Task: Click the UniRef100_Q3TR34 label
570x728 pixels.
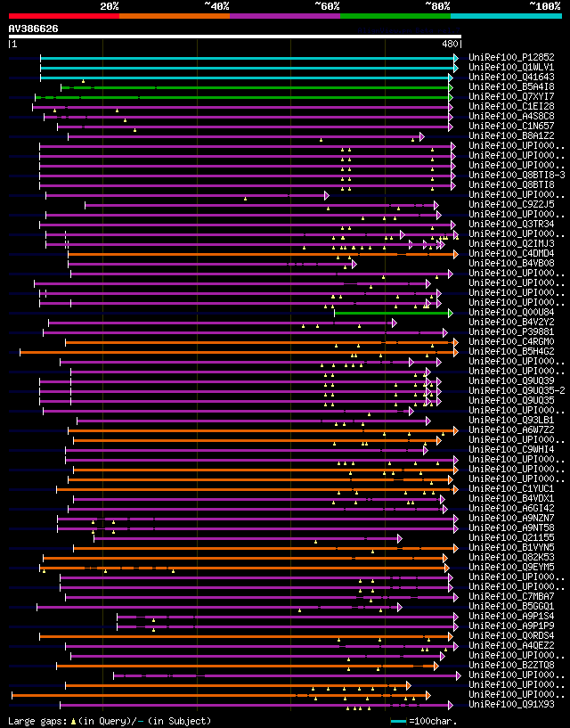Action: [x=511, y=225]
